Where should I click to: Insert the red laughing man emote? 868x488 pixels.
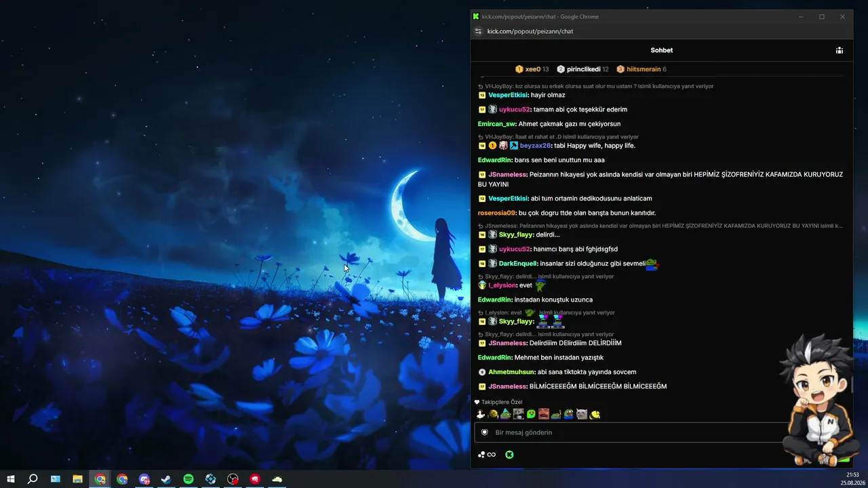click(544, 414)
